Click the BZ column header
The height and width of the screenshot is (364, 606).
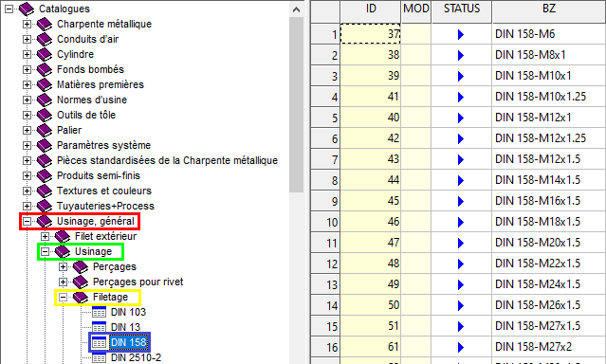[549, 11]
